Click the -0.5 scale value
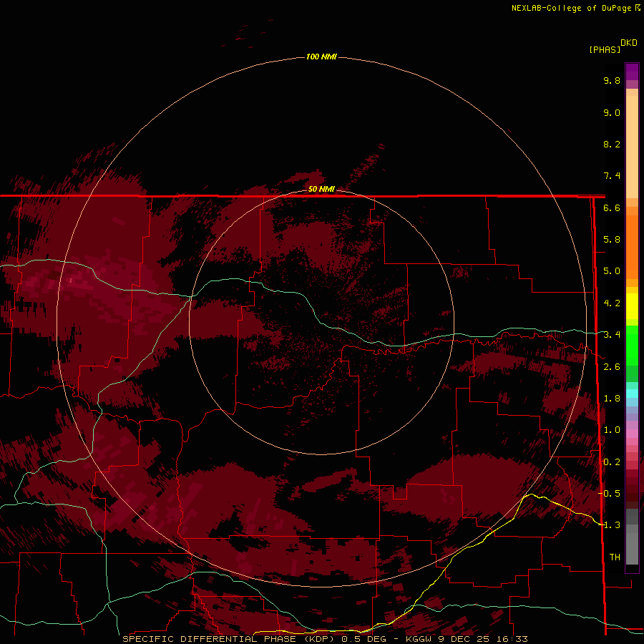Viewport: 644px width, 644px height. click(x=610, y=494)
